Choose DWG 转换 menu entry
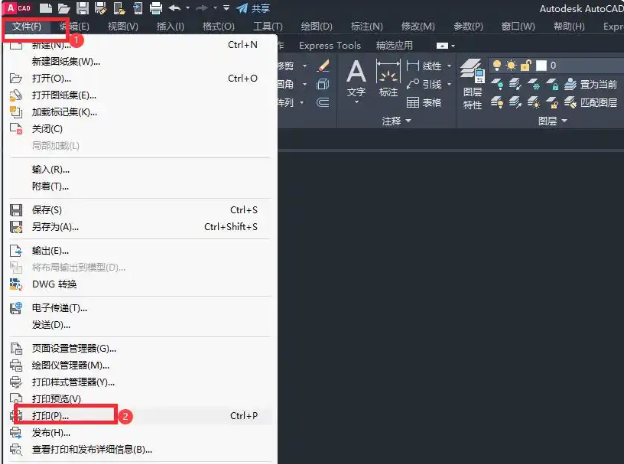Viewport: 624px width, 464px height. point(139,285)
